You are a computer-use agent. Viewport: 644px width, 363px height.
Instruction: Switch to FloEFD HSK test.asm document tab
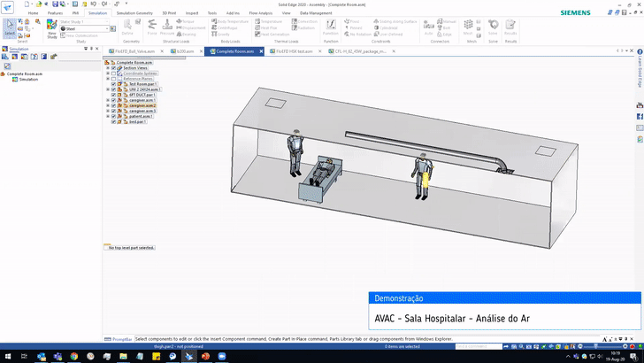[x=294, y=51]
